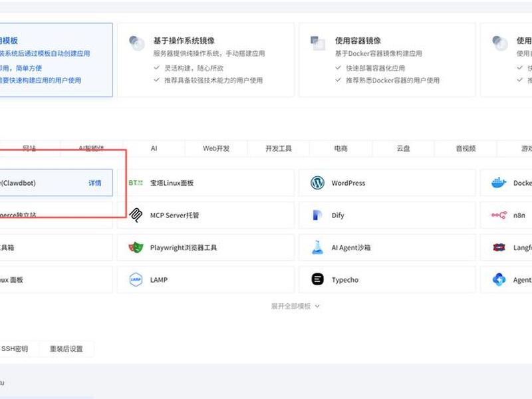
Task: Click the 宝塔Linux面板 BT icon
Action: click(x=136, y=183)
